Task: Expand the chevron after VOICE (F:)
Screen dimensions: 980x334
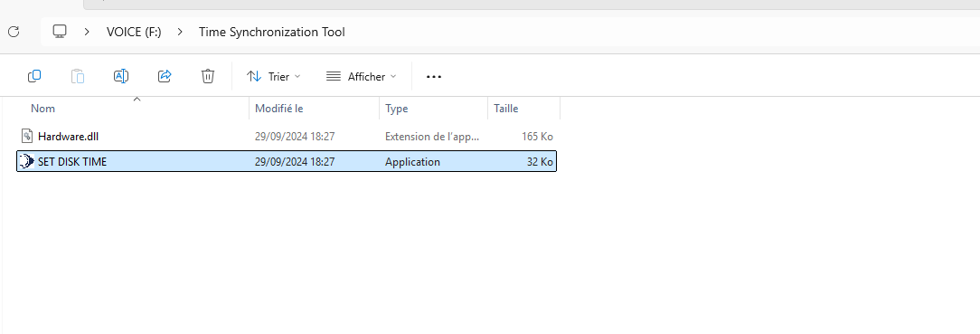Action: pyautogui.click(x=180, y=32)
